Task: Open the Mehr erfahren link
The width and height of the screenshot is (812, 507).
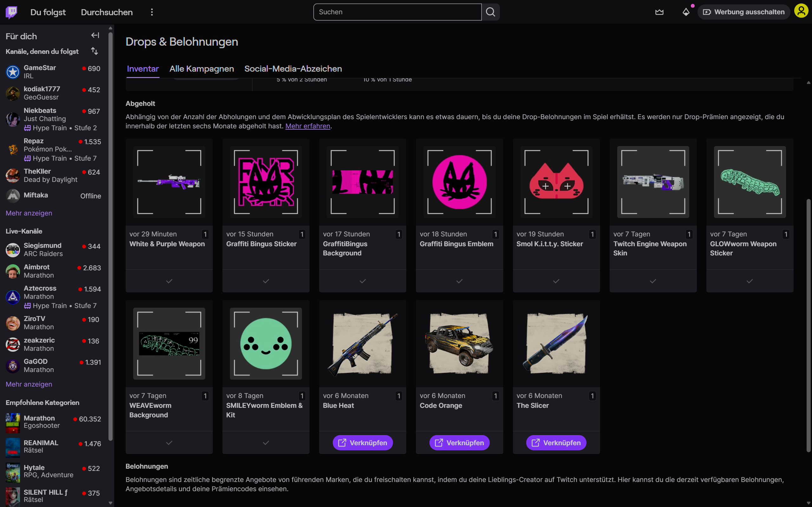Action: click(x=307, y=126)
